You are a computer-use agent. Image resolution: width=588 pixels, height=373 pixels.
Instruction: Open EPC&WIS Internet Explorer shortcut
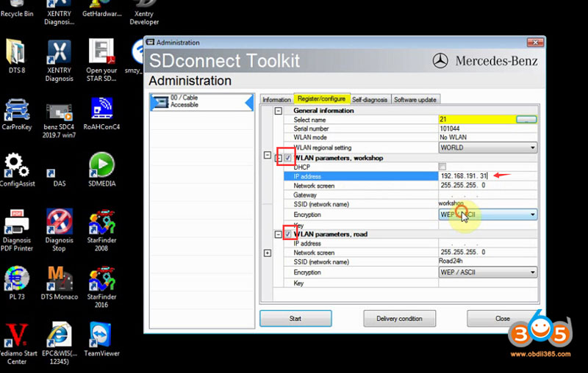point(60,344)
